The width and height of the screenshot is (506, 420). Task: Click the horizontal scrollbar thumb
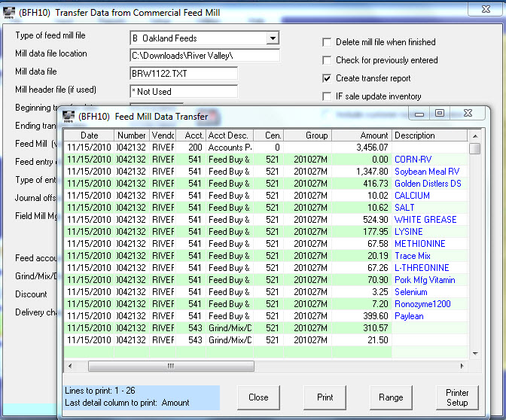[170, 366]
